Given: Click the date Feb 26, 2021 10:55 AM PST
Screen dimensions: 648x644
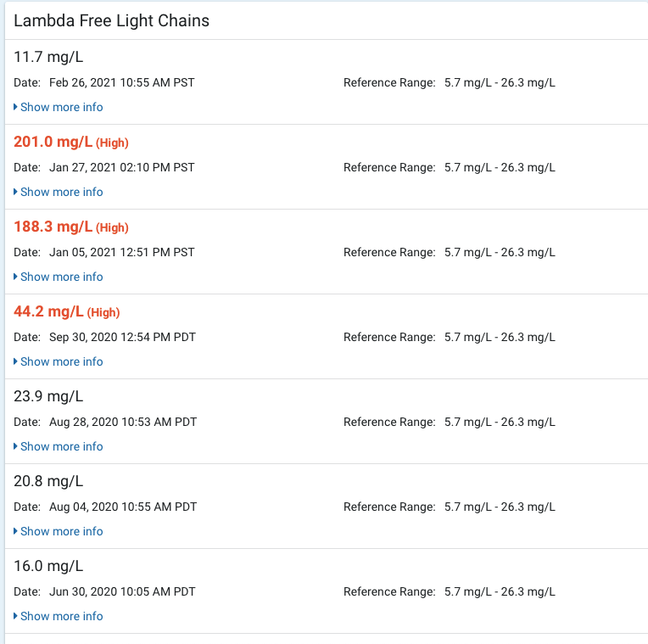Looking at the screenshot, I should click(121, 82).
